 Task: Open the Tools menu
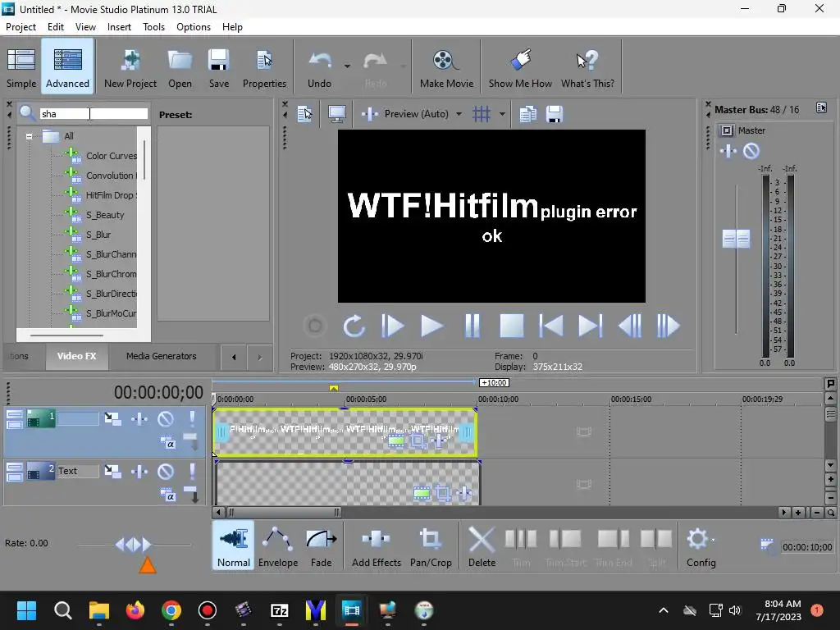pos(153,27)
